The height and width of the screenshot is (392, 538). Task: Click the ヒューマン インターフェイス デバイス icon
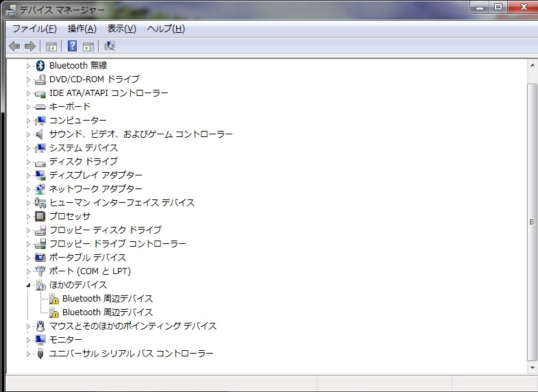[40, 203]
